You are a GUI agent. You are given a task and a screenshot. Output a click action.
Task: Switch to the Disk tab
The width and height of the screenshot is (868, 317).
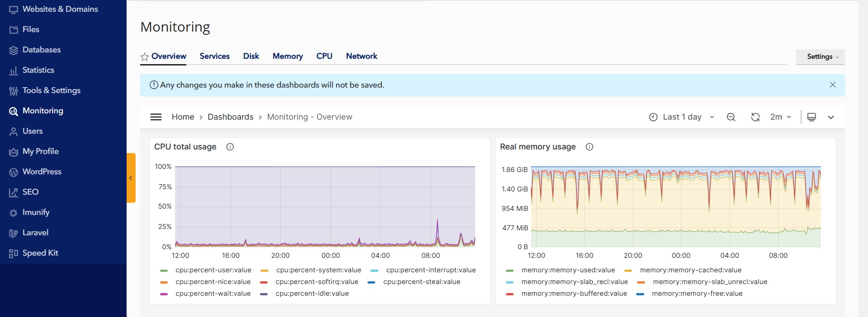[251, 56]
